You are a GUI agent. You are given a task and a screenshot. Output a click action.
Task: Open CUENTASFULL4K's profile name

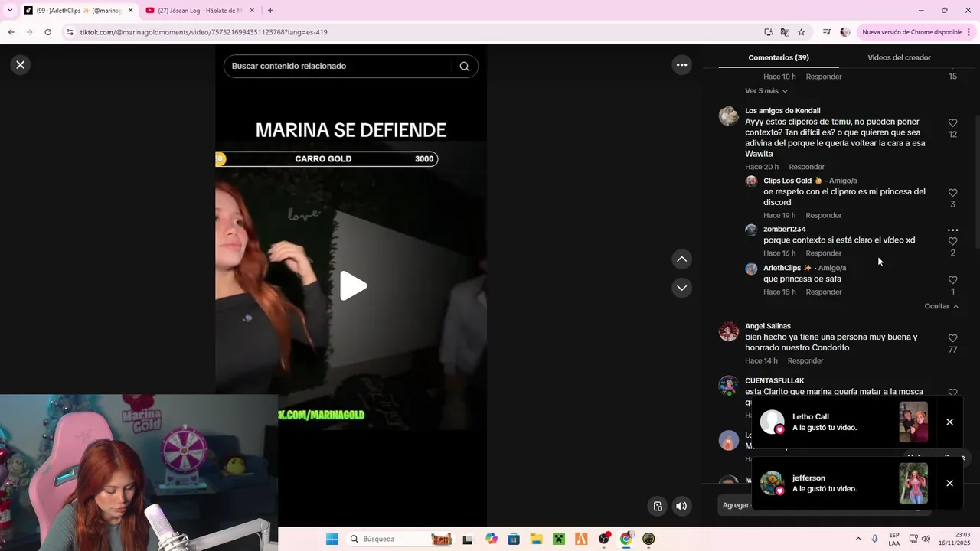pos(774,380)
